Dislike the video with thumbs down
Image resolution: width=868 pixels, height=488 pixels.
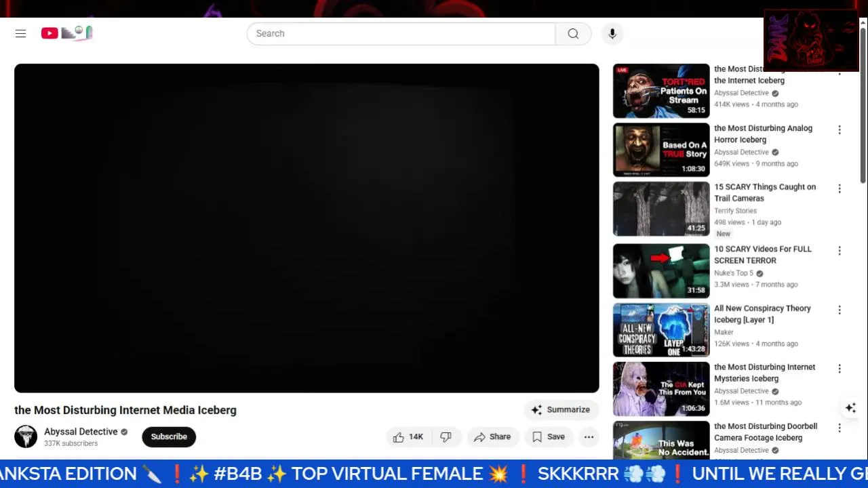pyautogui.click(x=446, y=437)
